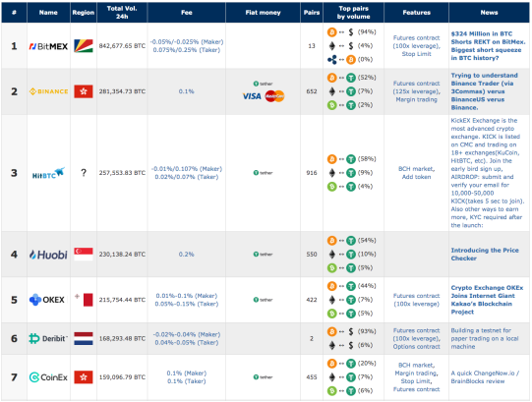
Task: Click the Singapore flag in Huobi row
Action: 84,255
